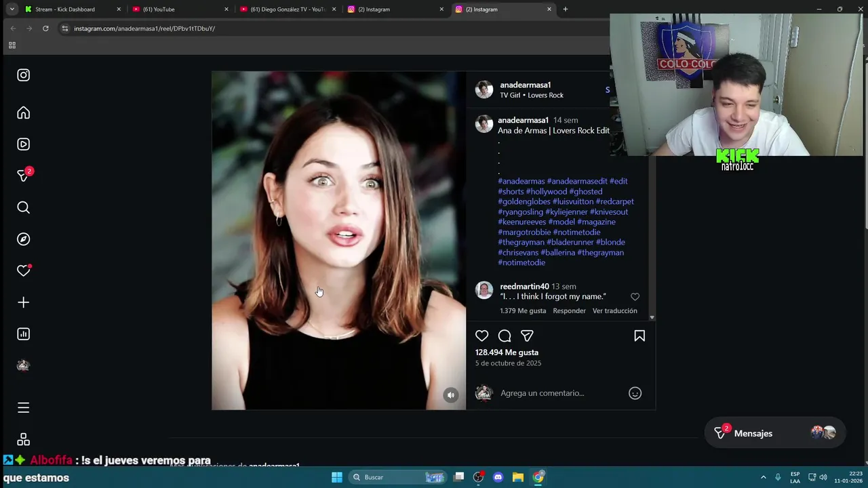Click the taskbar Buscar search box

[x=398, y=477]
